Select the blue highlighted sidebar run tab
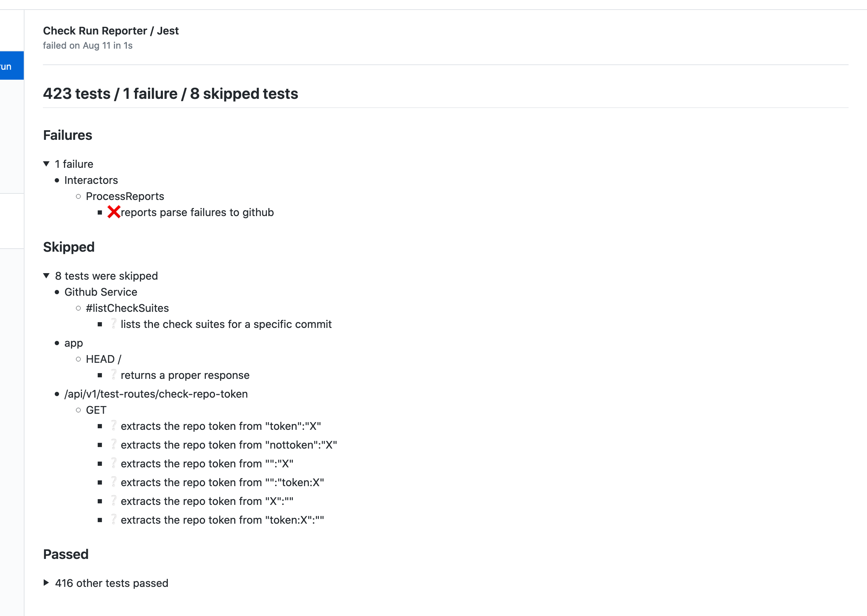 coord(11,66)
